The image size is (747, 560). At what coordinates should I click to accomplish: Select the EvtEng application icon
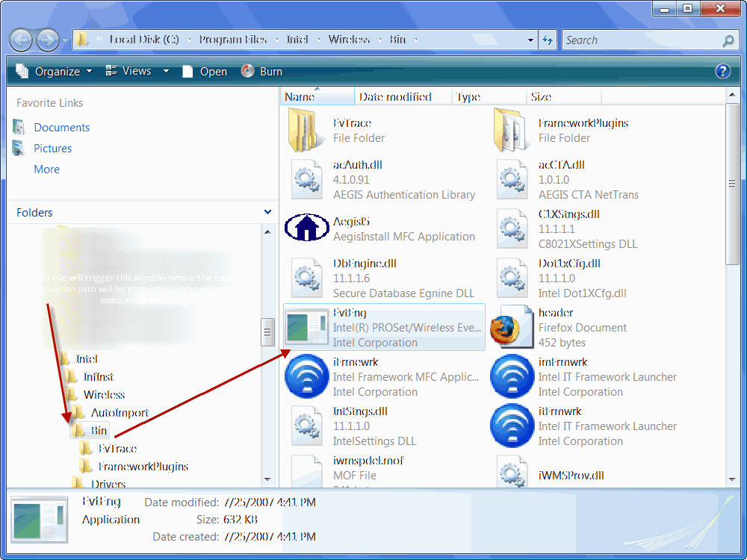coord(307,327)
